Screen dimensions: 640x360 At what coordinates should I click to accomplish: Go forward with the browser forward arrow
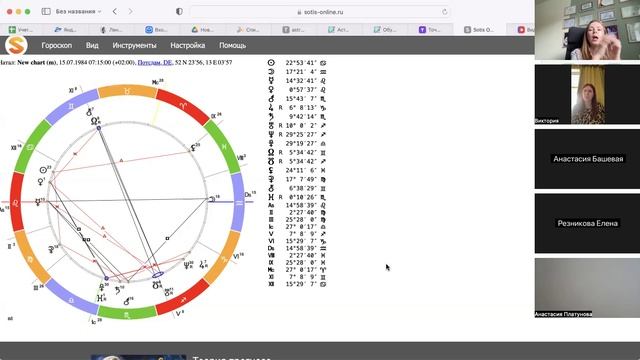(x=130, y=11)
